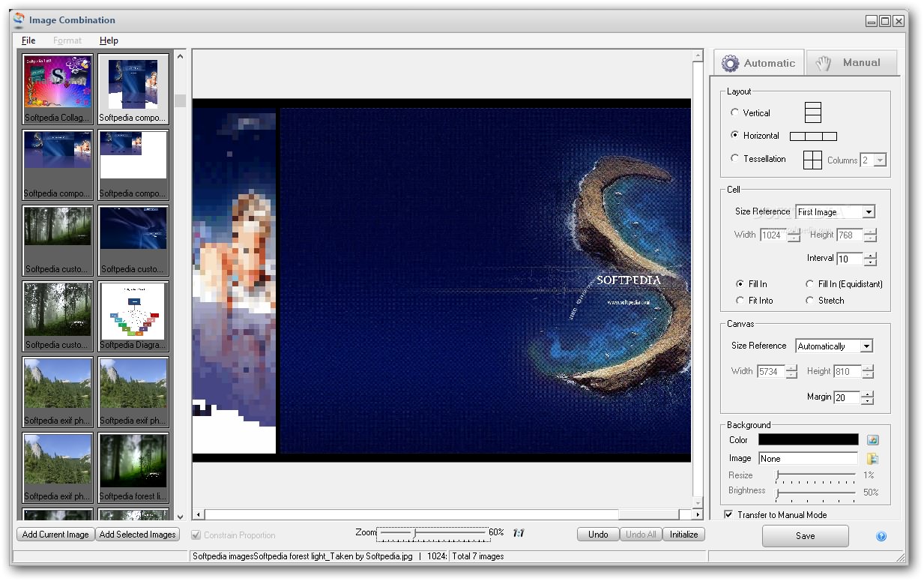Select the Horizontal layout option

(755, 136)
